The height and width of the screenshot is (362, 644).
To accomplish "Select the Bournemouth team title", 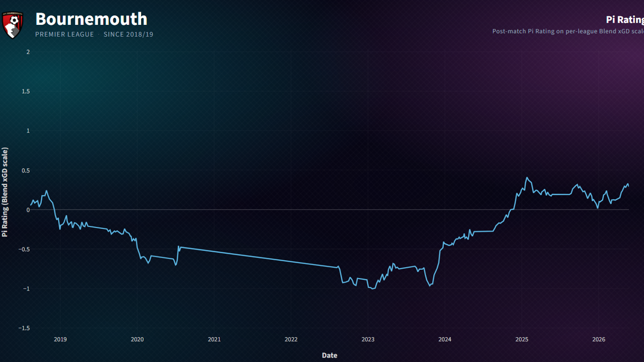I will point(91,19).
